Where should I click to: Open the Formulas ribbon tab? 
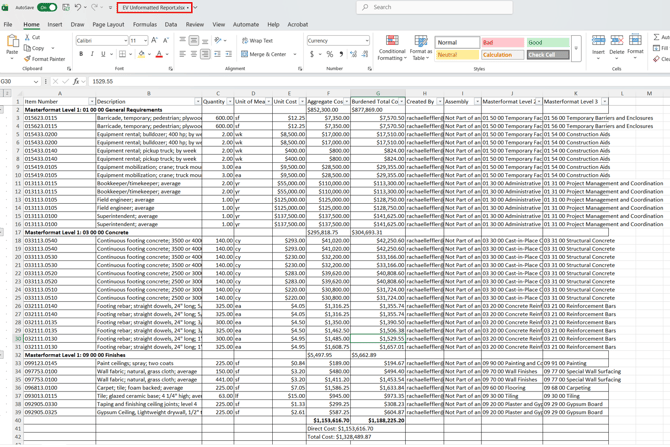145,24
